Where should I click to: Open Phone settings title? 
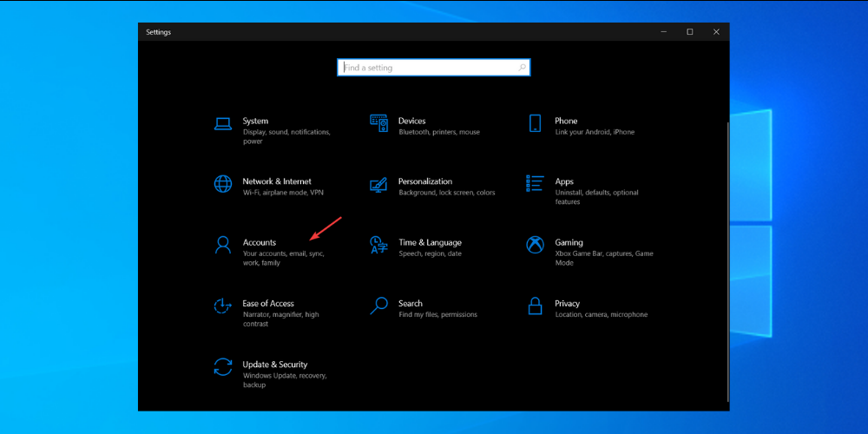(x=566, y=121)
